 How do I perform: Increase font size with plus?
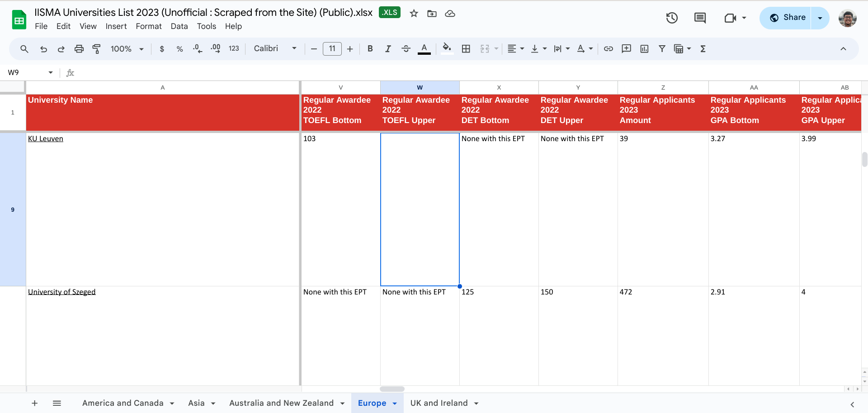[350, 49]
